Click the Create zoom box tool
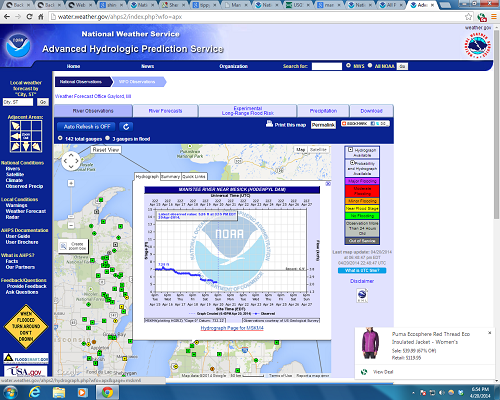Viewport: 500px width, 400px height. pos(73,246)
